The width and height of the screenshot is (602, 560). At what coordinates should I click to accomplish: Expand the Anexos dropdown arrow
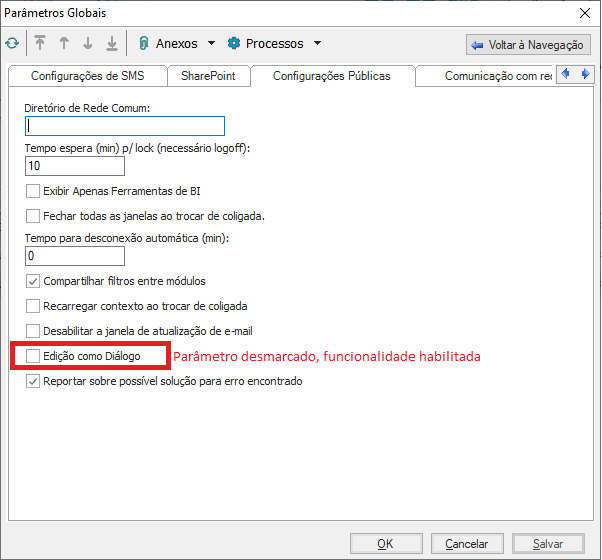(x=211, y=43)
